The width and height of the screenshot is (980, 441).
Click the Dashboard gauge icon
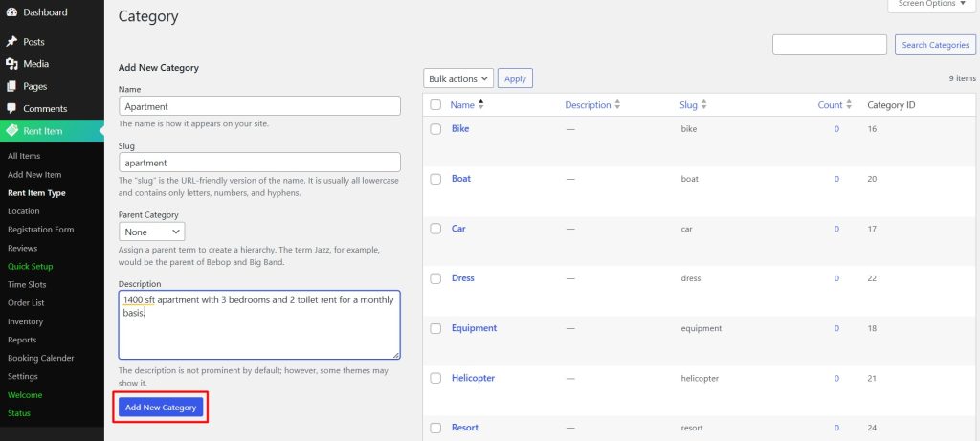11,12
